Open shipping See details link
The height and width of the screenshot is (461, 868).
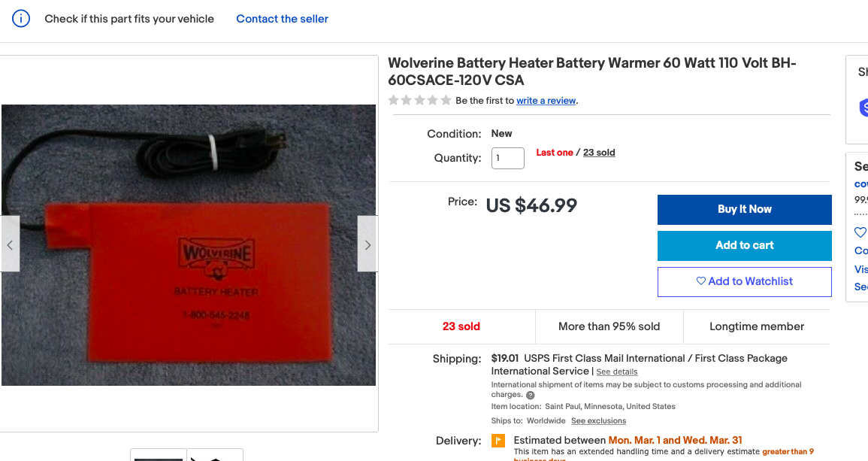coord(616,372)
